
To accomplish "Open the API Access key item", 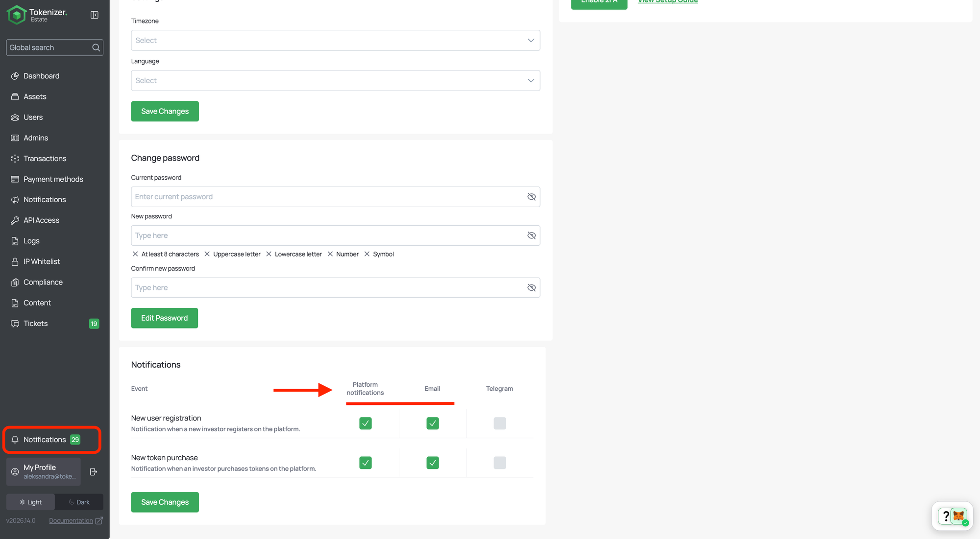I will click(x=41, y=220).
